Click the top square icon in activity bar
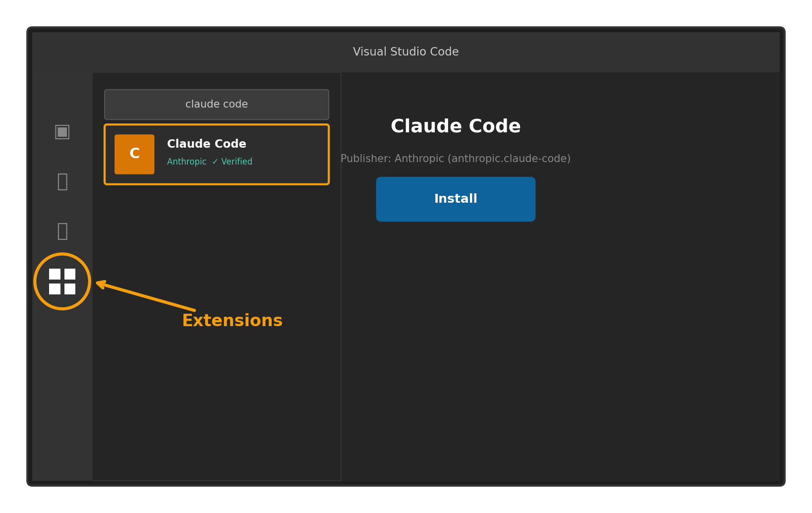Screen dimensions: 812x513 click(62, 132)
